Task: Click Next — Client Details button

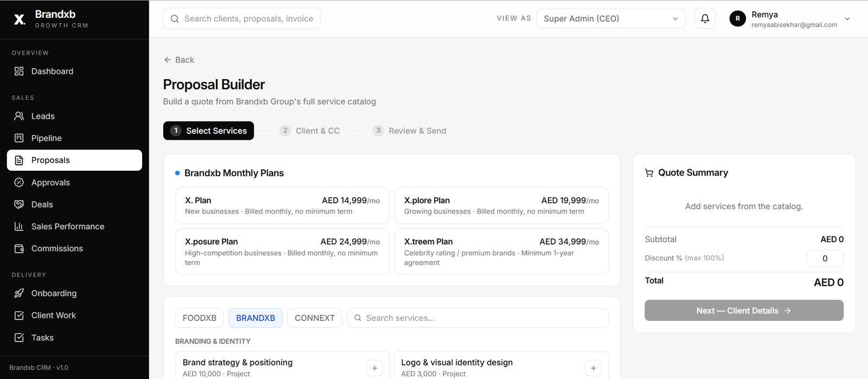Action: pyautogui.click(x=744, y=311)
